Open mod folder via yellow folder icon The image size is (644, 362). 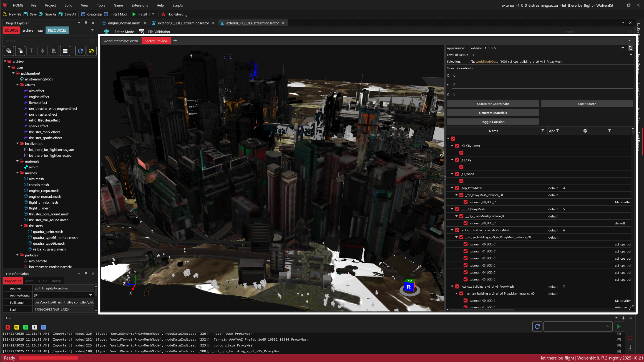tap(91, 51)
